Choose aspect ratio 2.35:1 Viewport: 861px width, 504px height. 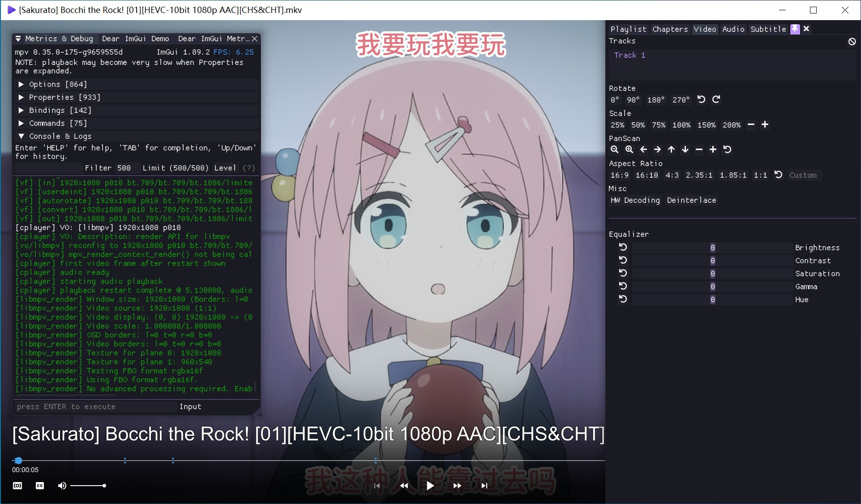699,175
